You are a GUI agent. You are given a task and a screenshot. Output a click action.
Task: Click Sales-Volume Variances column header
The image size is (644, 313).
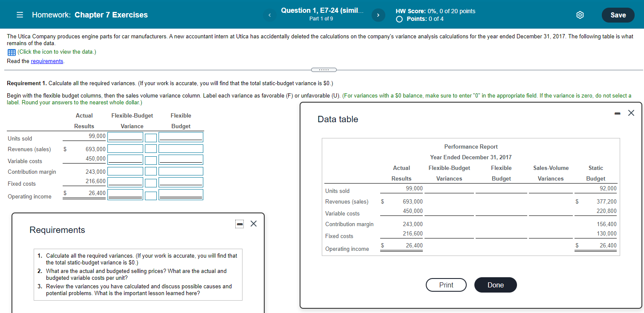tap(551, 173)
